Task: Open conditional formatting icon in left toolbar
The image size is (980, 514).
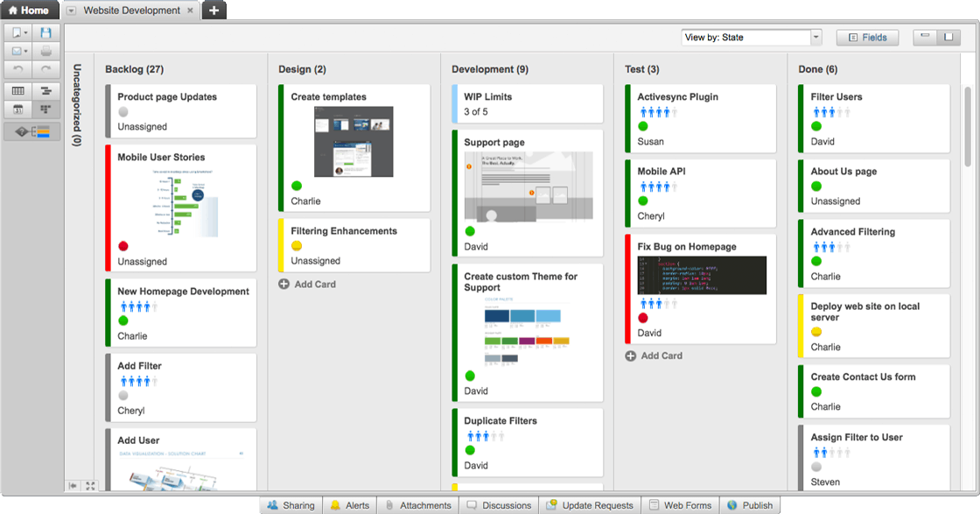Action: click(32, 131)
